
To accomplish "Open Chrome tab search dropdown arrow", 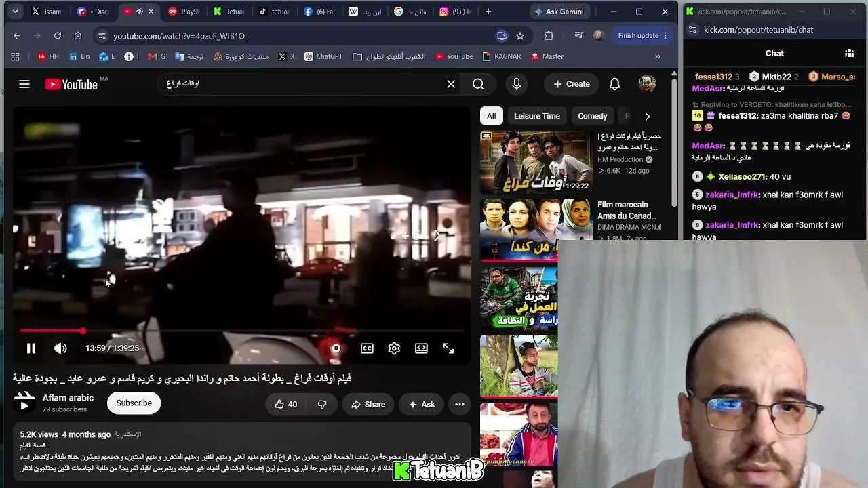I will pyautogui.click(x=15, y=12).
